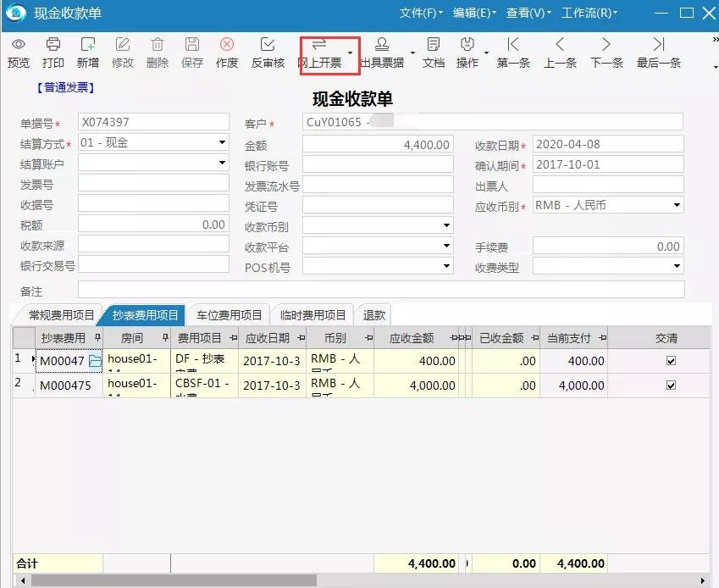This screenshot has height=588, width=719.
Task: Click the 反审核 un-approve icon
Action: coord(268,45)
